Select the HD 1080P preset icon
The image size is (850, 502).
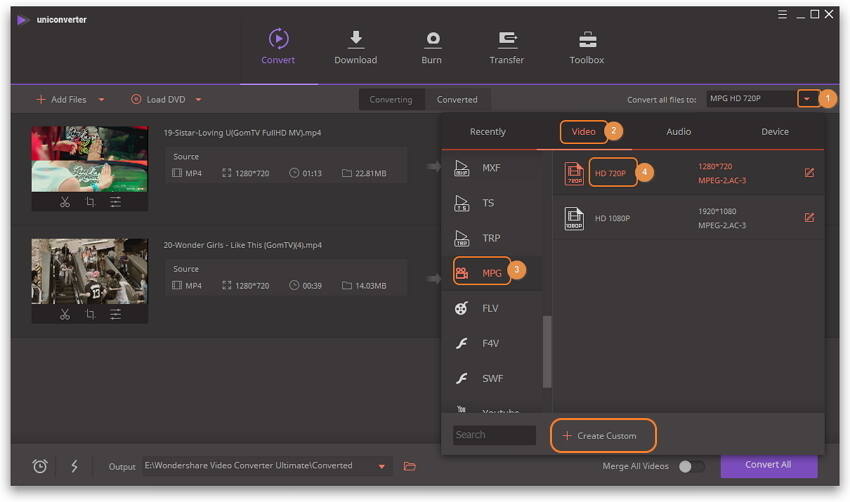pos(574,218)
